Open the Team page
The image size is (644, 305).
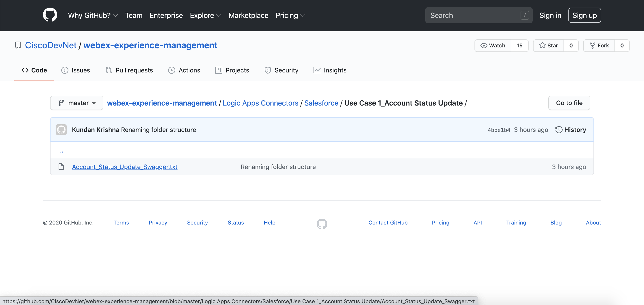click(x=134, y=15)
